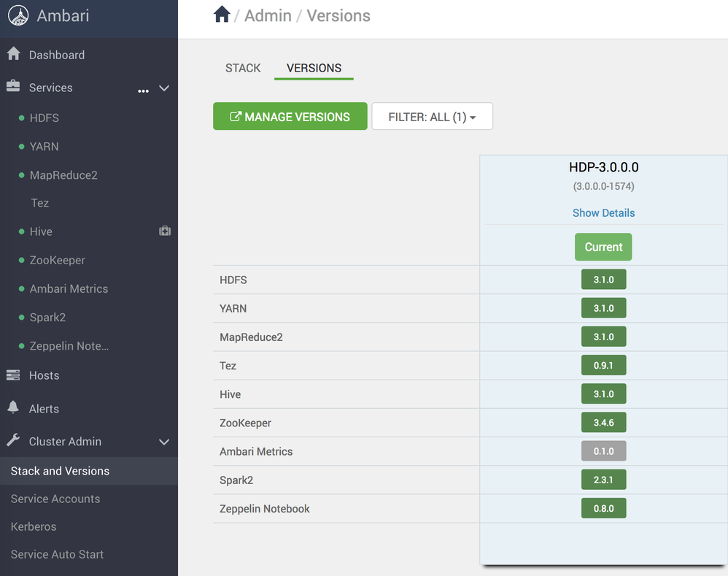Screen dimensions: 728x576
Task: Click ZooKeeper version badge 3.4.6
Action: 603,422
